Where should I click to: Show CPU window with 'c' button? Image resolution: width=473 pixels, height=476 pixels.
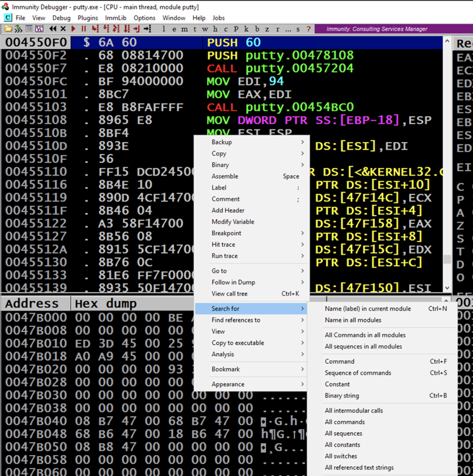[x=225, y=29]
